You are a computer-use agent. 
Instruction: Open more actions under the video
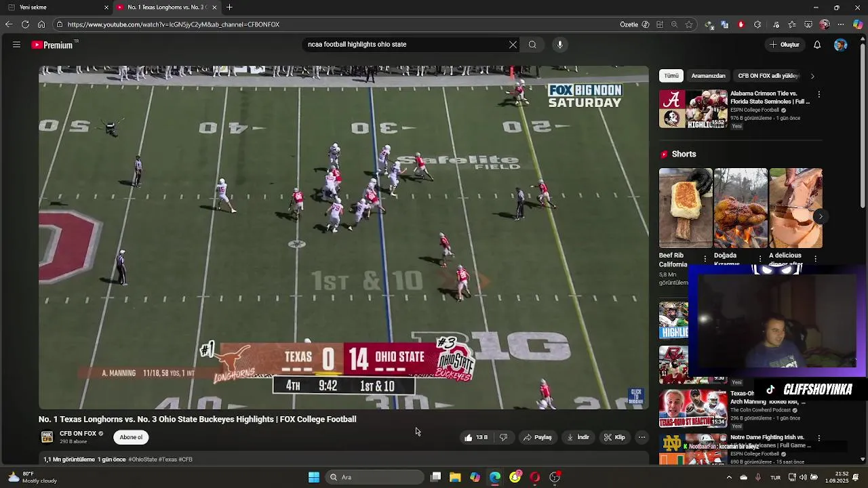642,437
